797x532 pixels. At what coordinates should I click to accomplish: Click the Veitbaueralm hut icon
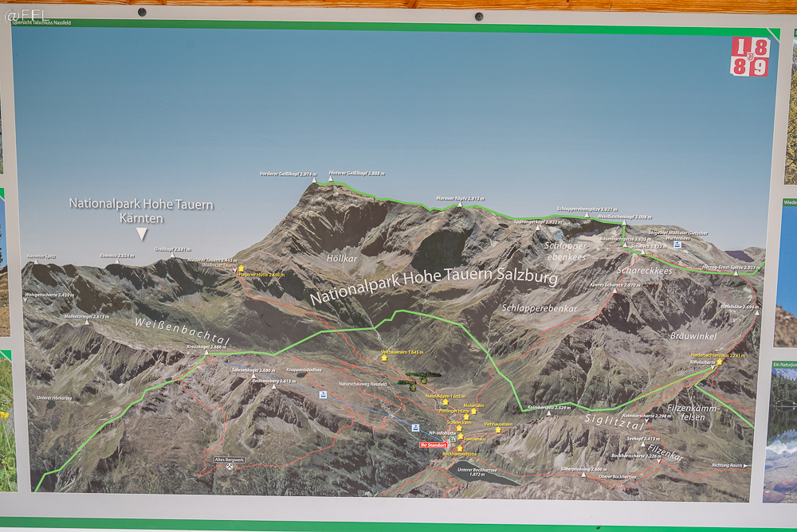pyautogui.click(x=384, y=358)
